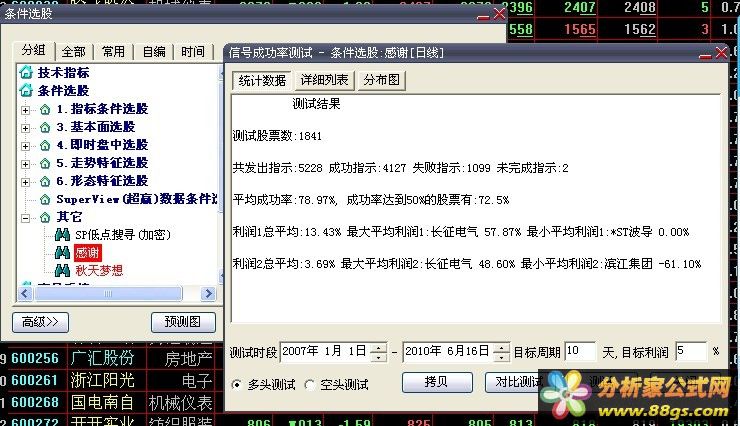740x426 pixels.
Task: Click 国电南自 stock name in list
Action: [102, 402]
